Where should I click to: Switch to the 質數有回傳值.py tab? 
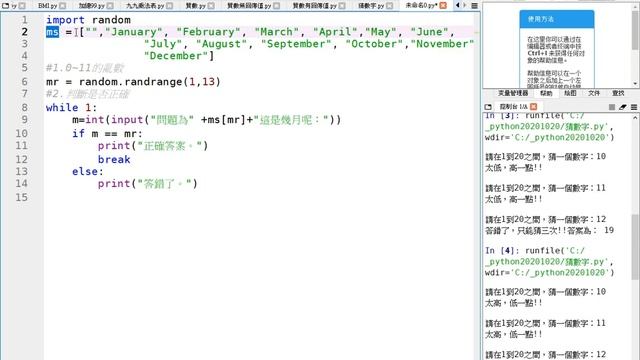315,6
